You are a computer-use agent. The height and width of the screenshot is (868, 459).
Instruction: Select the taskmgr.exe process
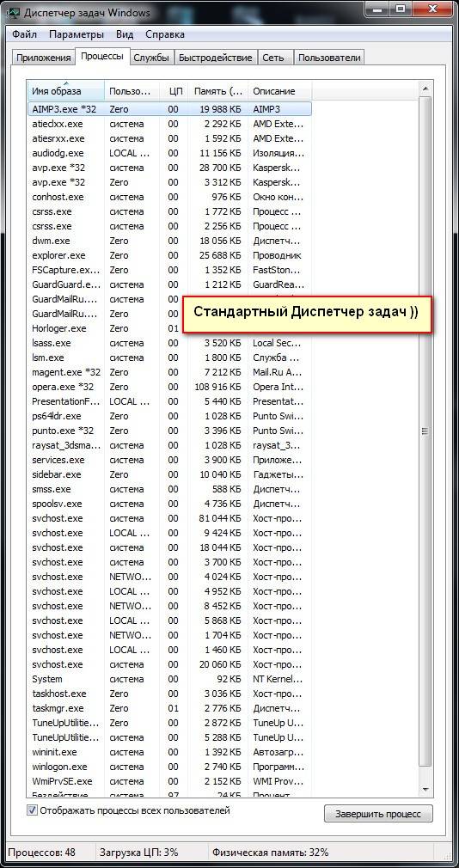pos(169,708)
